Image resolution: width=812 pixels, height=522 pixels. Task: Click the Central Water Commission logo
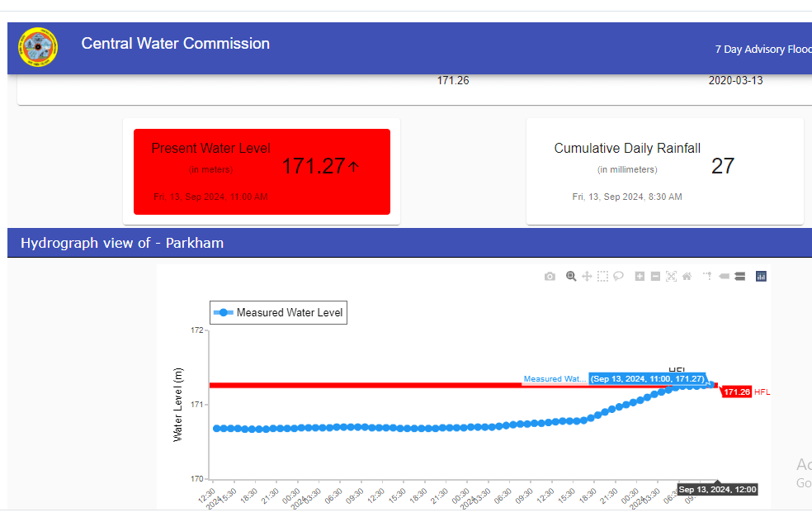tap(38, 48)
